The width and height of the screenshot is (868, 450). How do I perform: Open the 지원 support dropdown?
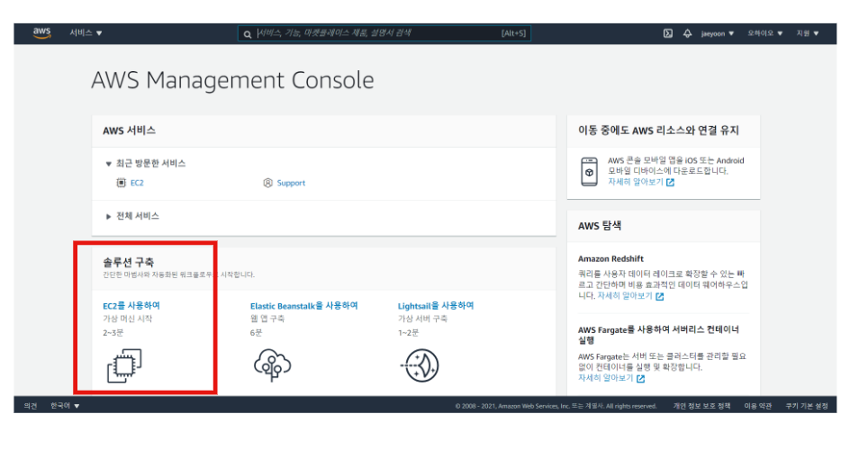[808, 33]
